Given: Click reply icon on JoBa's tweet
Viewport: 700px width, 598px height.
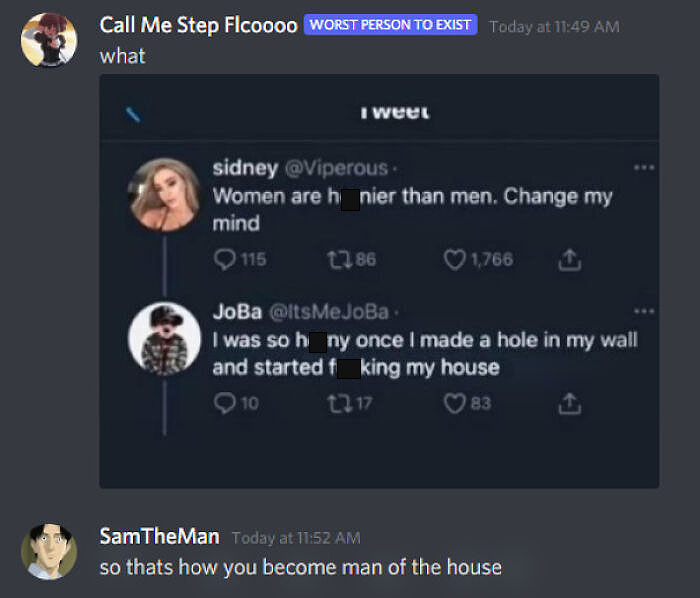Looking at the screenshot, I should 223,403.
